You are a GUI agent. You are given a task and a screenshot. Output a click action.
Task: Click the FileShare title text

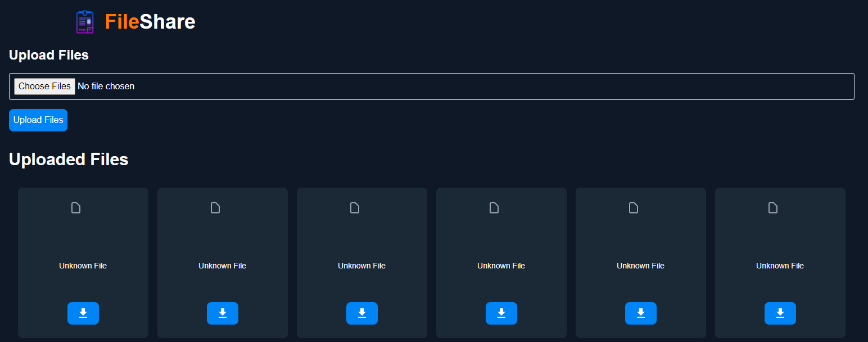150,21
